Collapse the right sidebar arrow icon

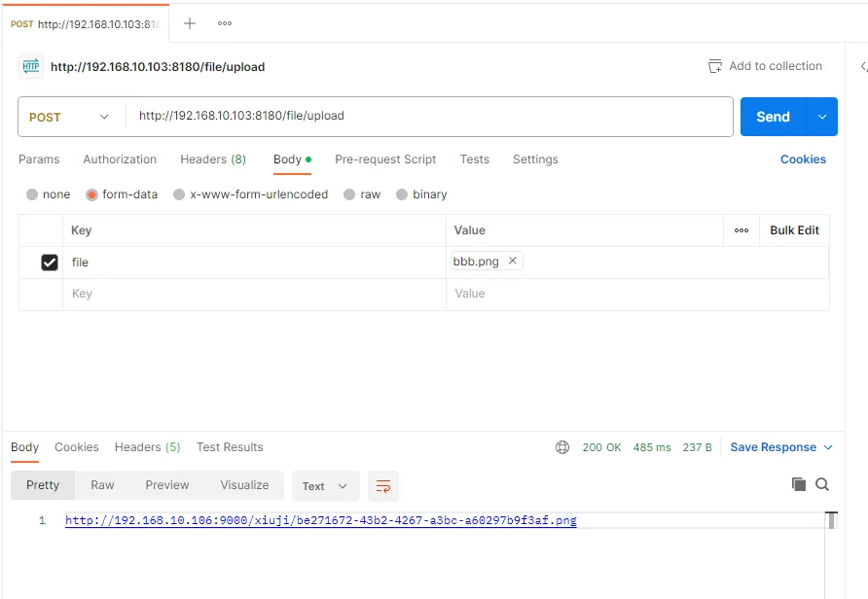(x=863, y=66)
